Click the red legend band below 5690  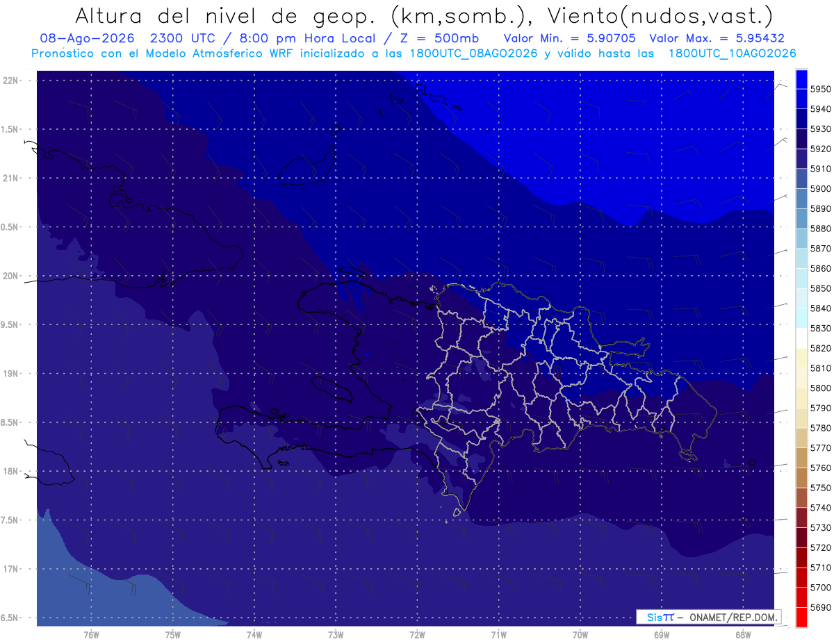tap(801, 617)
